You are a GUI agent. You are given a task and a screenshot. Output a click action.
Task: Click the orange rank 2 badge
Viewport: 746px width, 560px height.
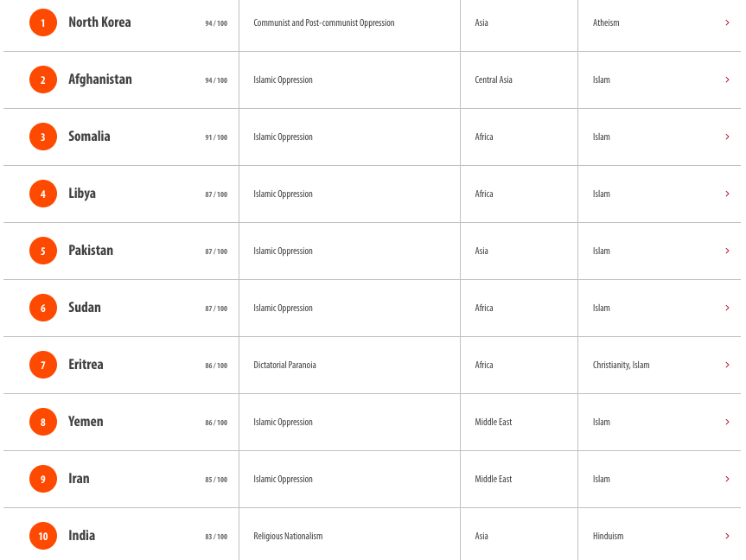point(43,80)
